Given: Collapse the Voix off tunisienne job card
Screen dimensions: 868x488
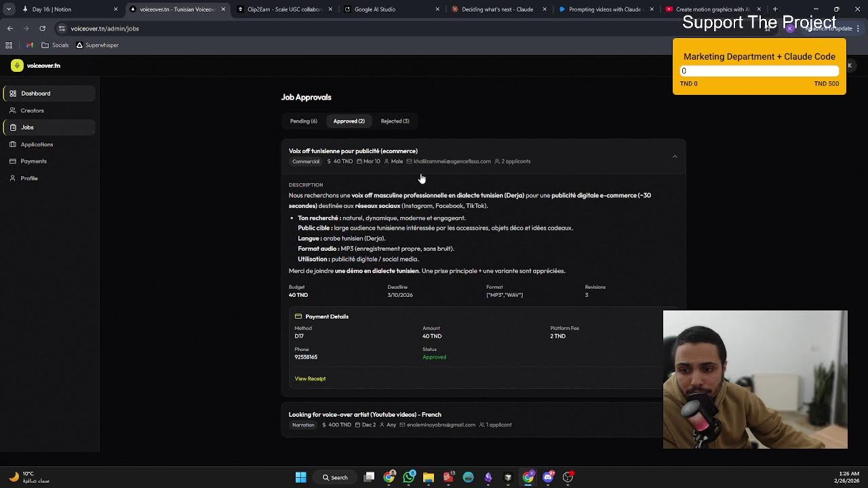Looking at the screenshot, I should click(x=675, y=157).
